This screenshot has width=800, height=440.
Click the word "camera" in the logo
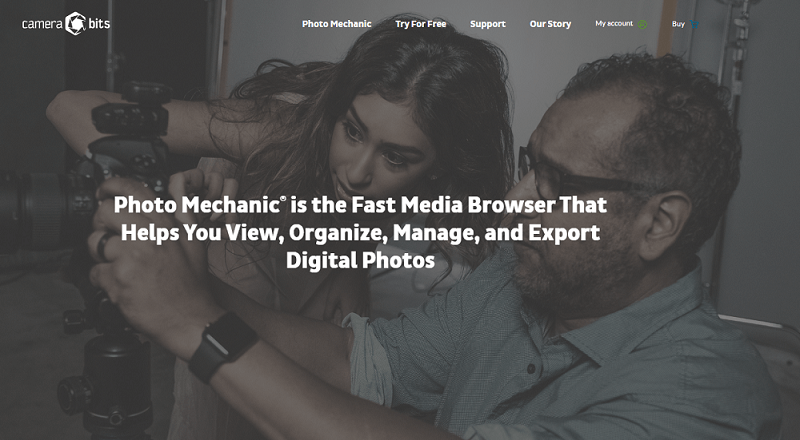[42, 24]
